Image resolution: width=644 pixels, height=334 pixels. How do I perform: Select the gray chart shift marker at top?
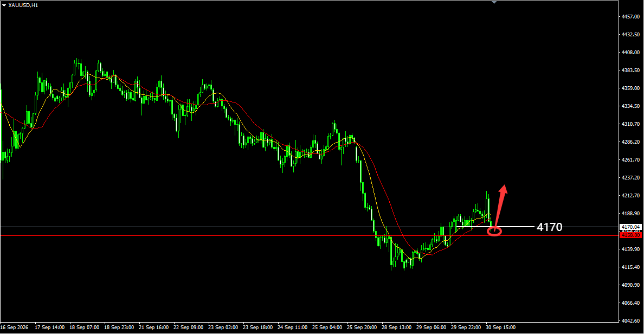pos(494,3)
